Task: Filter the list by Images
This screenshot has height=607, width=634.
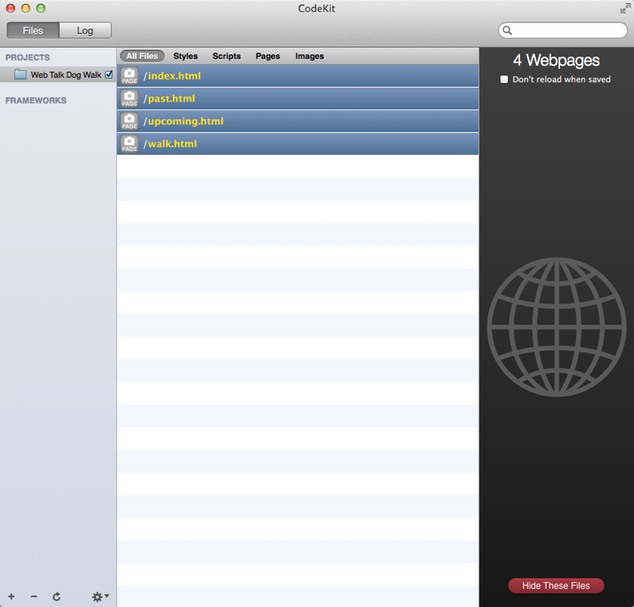Action: 309,56
